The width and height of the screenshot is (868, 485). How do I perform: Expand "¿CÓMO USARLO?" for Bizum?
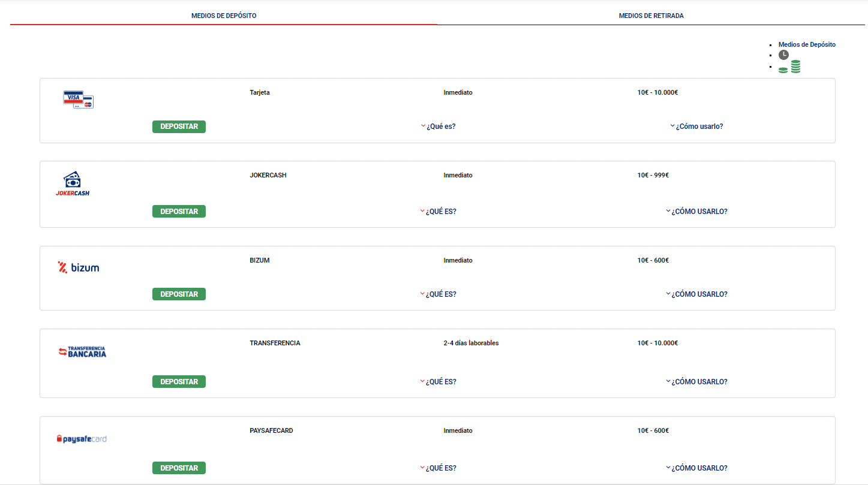click(699, 294)
